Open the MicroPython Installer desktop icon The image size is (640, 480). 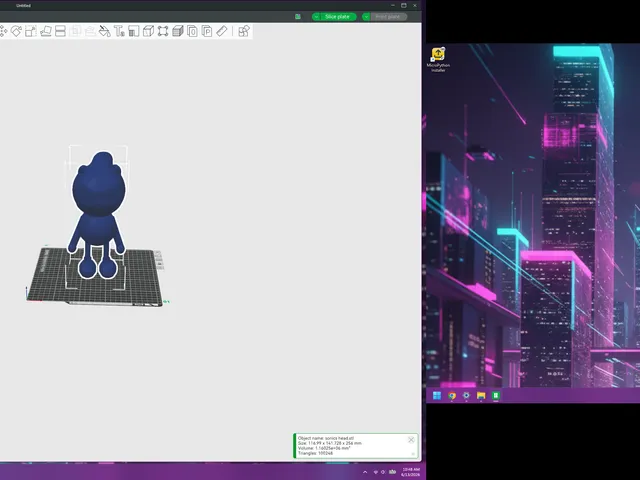(x=438, y=60)
